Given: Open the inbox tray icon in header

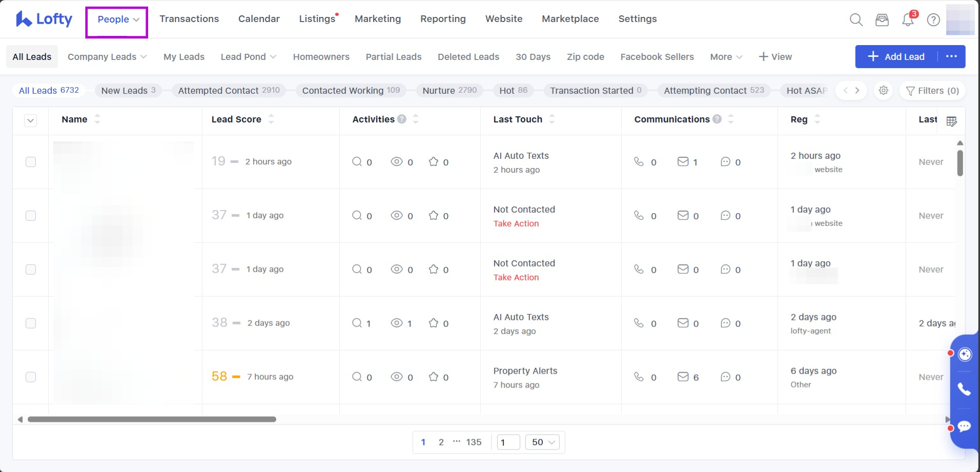Looking at the screenshot, I should pos(882,20).
